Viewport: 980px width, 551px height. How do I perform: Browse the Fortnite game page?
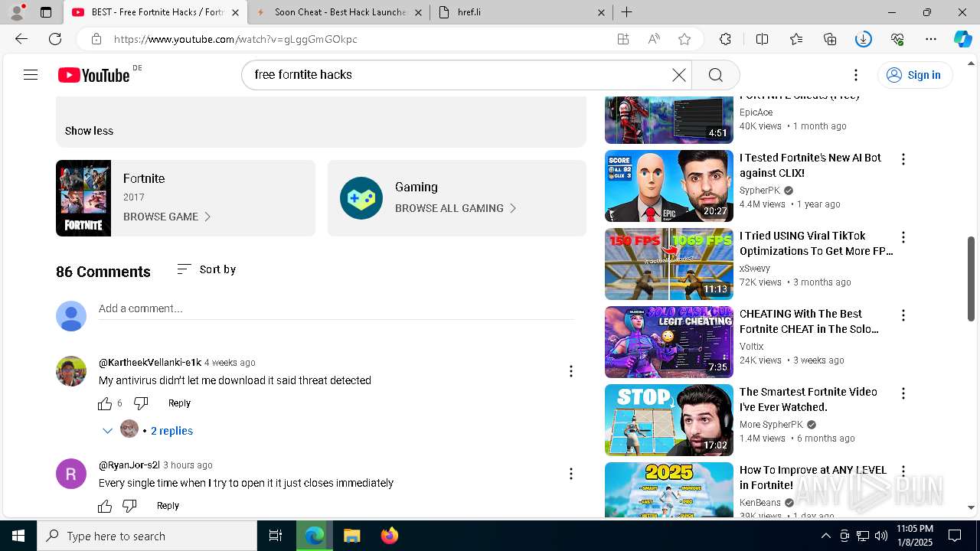167,217
